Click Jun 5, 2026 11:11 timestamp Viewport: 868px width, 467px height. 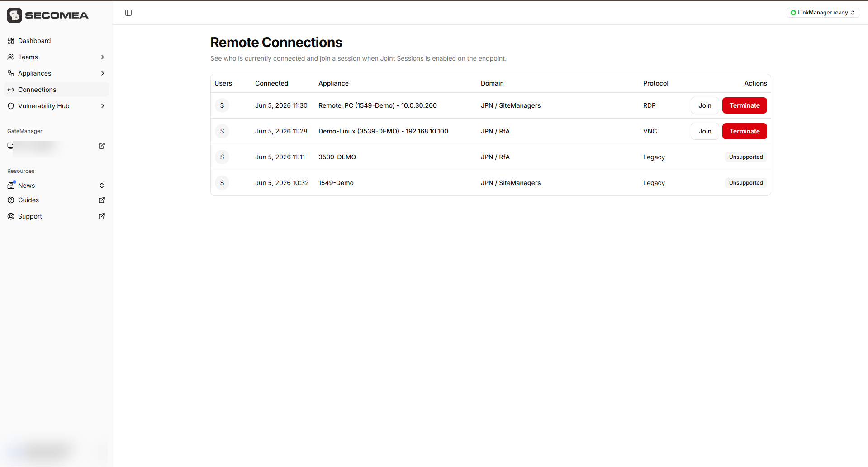tap(280, 157)
